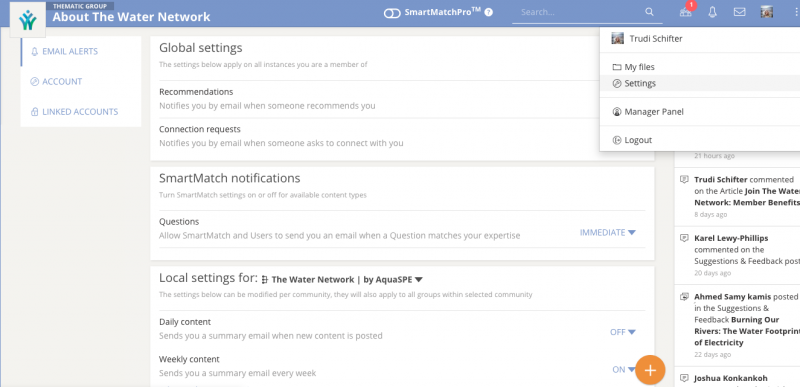Screen dimensions: 800x387
Task: Open the ON dropdown for Weekly content
Action: pyautogui.click(x=623, y=370)
